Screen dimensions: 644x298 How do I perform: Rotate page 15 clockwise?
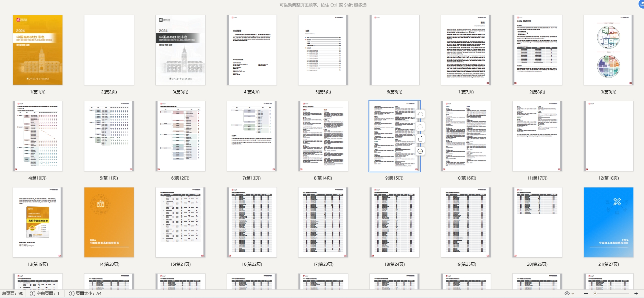click(x=420, y=126)
